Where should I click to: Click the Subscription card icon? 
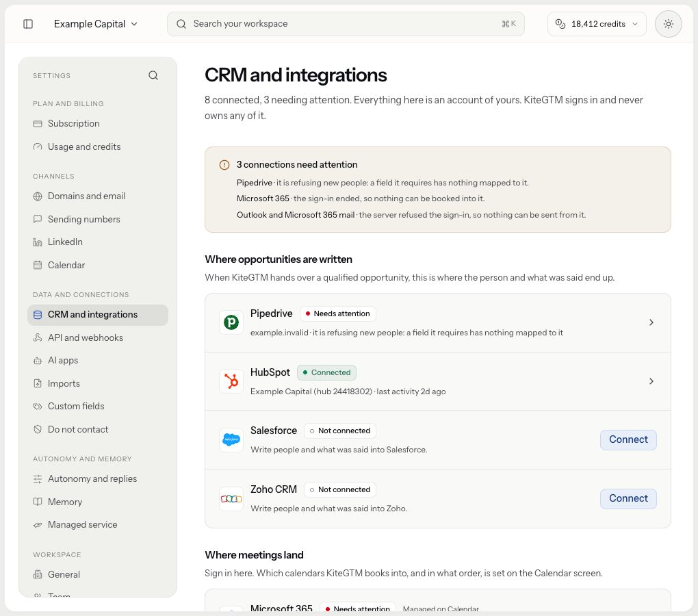38,124
